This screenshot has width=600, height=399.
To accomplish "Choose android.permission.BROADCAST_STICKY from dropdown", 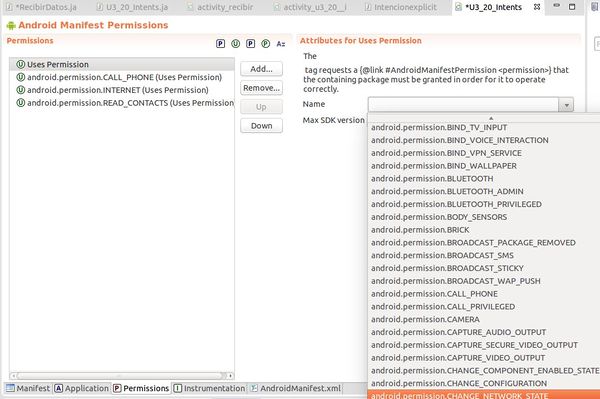I will 484,268.
